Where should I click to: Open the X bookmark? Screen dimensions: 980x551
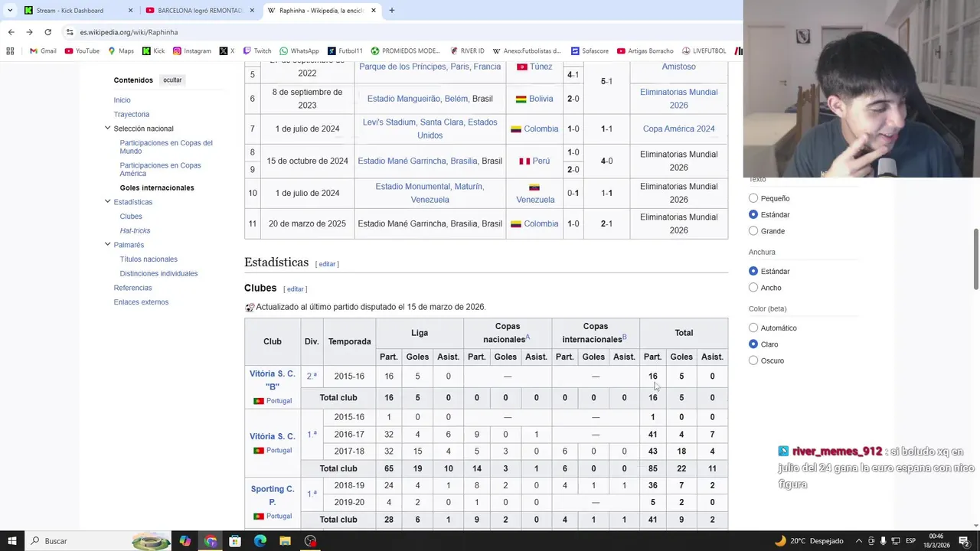227,51
